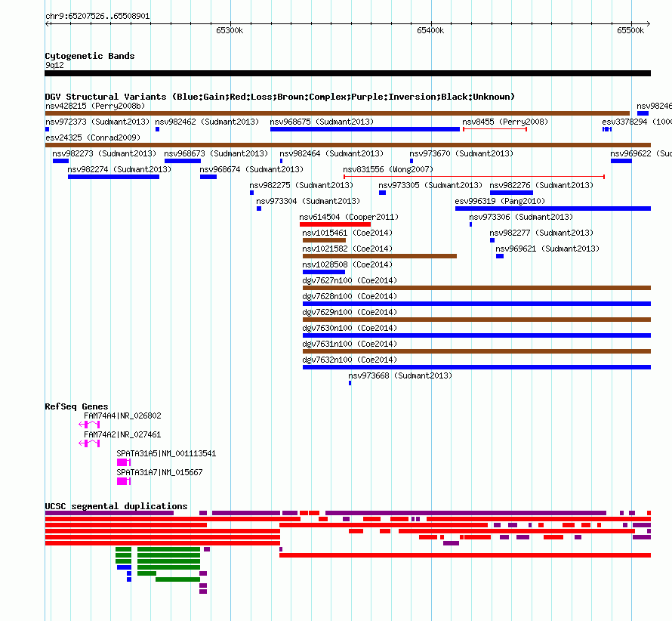Screen dimensions: 672x621
Task: Click the RefSeq Genes track title
Action: [76, 406]
